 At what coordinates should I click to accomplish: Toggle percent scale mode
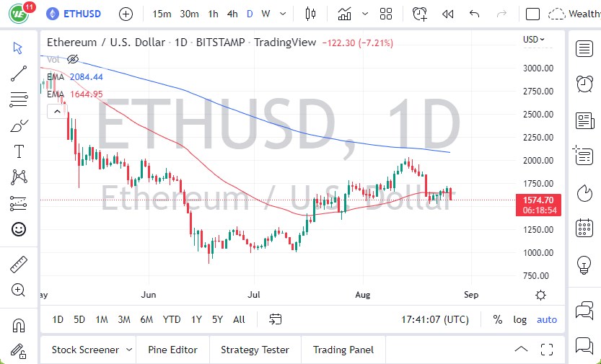tap(498, 319)
